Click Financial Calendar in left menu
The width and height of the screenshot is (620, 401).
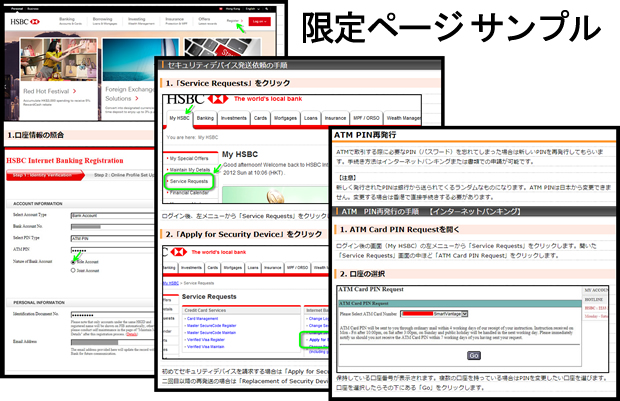pyautogui.click(x=189, y=193)
